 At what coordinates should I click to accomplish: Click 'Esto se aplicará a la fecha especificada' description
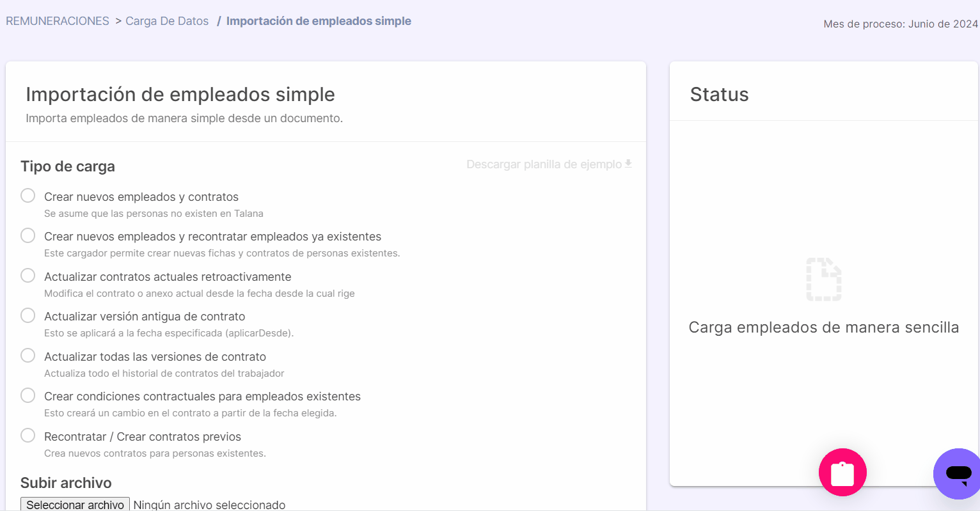169,333
